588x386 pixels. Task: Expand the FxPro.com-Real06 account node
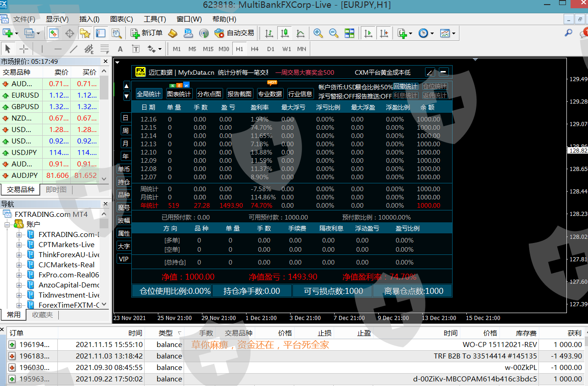click(x=19, y=275)
